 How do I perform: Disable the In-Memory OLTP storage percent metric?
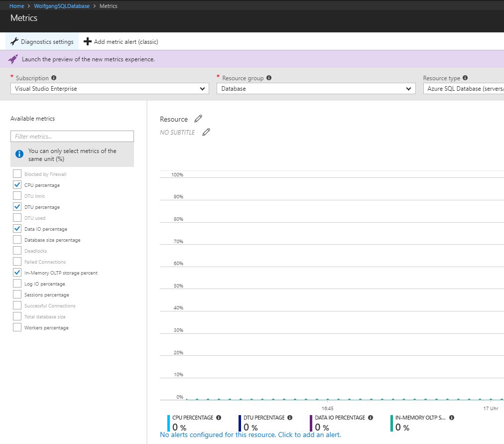pyautogui.click(x=17, y=273)
